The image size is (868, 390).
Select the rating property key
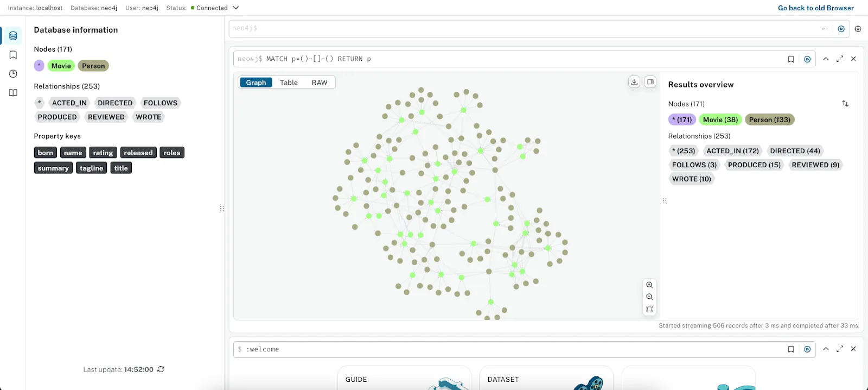click(103, 153)
